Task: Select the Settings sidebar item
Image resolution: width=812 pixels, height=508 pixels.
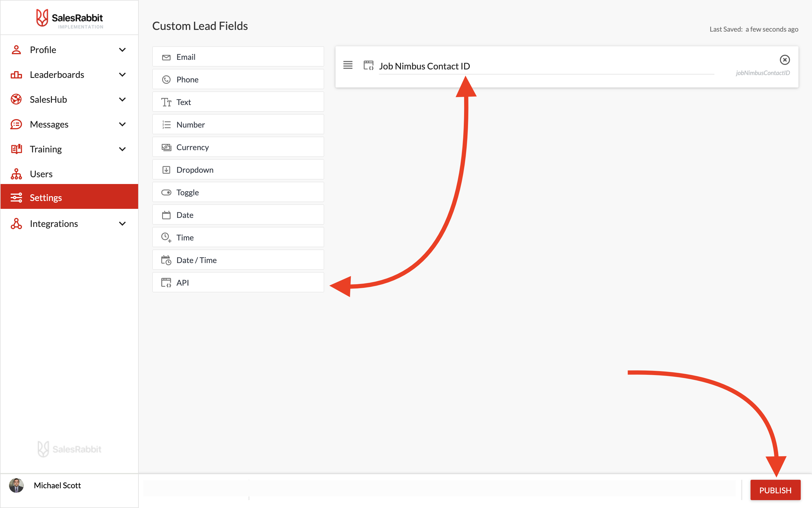Action: click(x=69, y=196)
